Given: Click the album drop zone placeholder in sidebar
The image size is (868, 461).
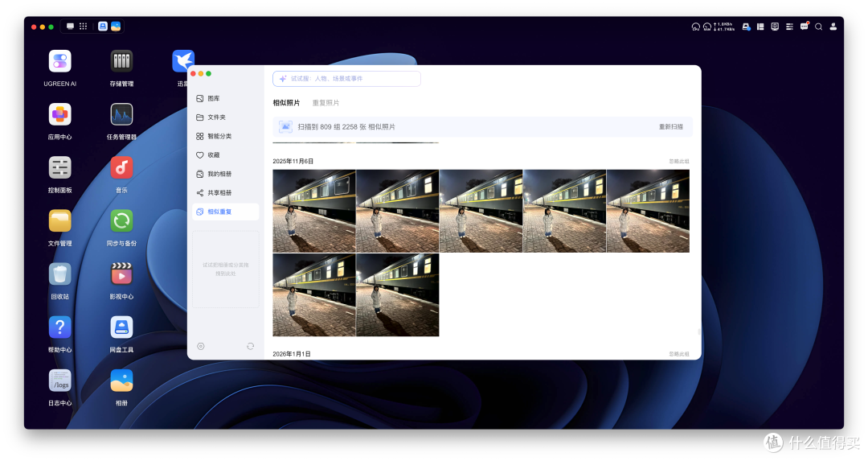Looking at the screenshot, I should click(x=225, y=270).
